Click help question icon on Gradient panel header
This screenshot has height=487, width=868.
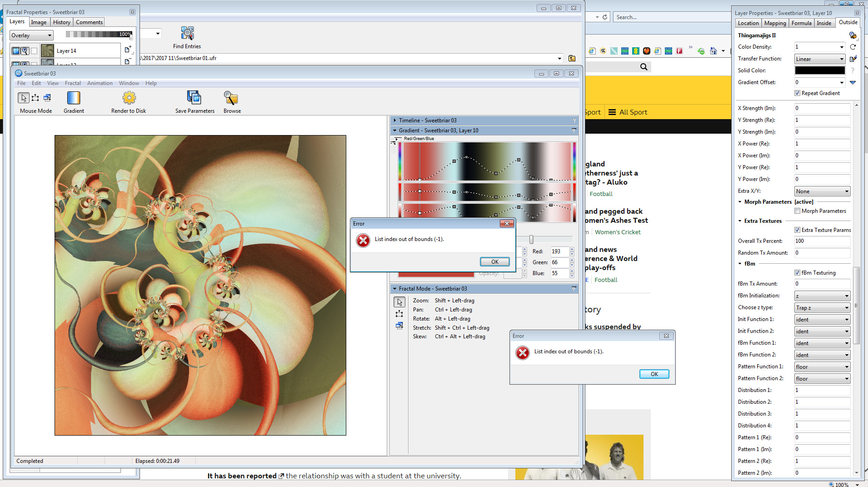point(574,131)
